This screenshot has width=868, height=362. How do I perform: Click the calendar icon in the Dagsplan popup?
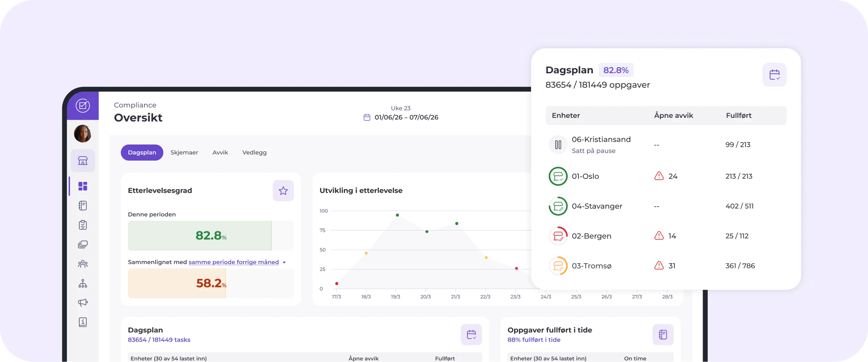click(774, 75)
